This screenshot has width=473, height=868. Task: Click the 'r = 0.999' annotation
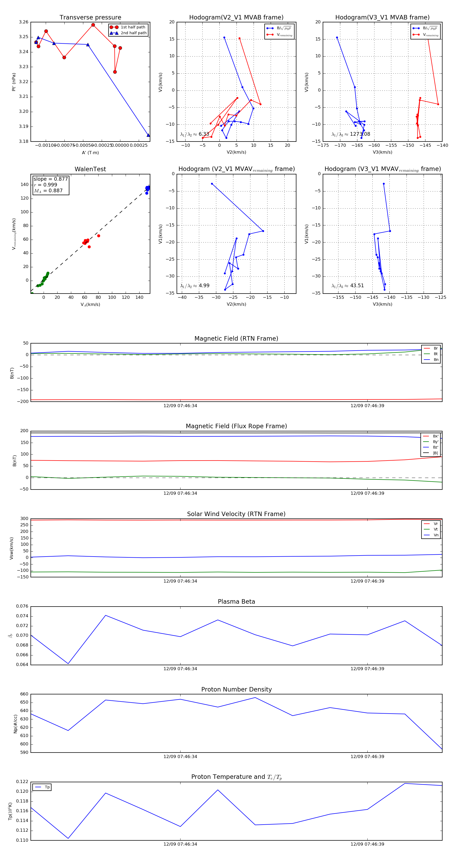pyautogui.click(x=45, y=185)
